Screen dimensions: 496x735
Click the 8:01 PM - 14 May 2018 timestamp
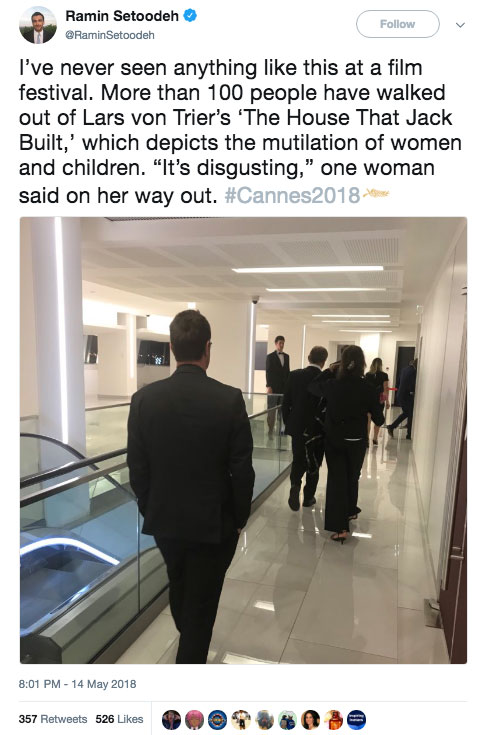[77, 684]
